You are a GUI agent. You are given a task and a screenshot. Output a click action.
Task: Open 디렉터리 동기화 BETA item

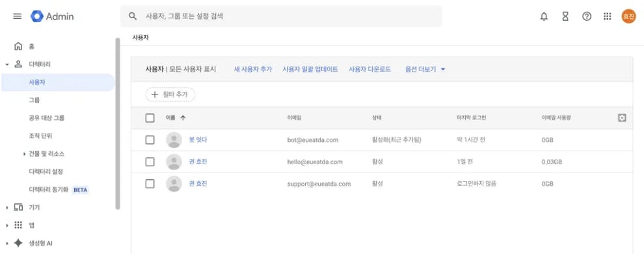[58, 190]
